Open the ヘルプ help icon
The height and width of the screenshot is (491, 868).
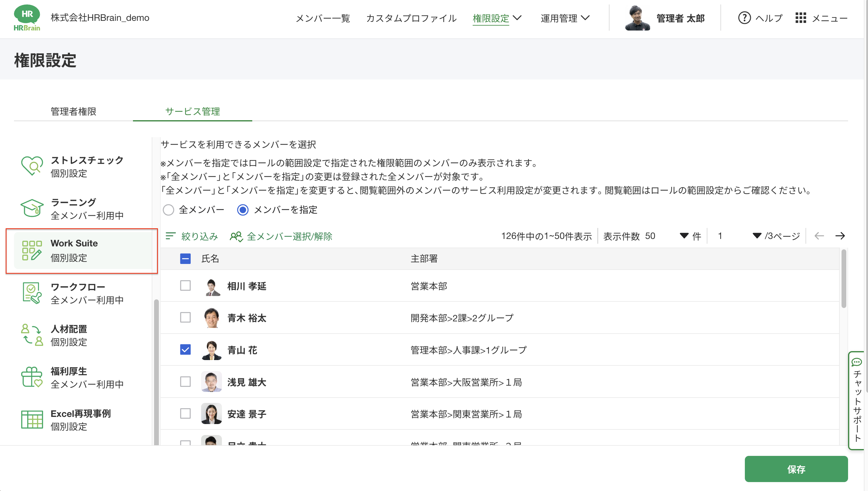pyautogui.click(x=744, y=18)
